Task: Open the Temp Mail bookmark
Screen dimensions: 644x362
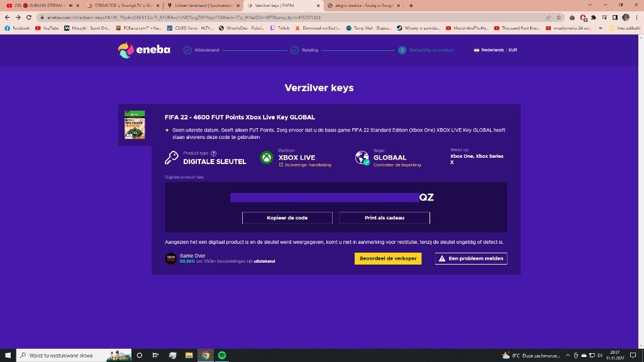Action: click(x=369, y=28)
